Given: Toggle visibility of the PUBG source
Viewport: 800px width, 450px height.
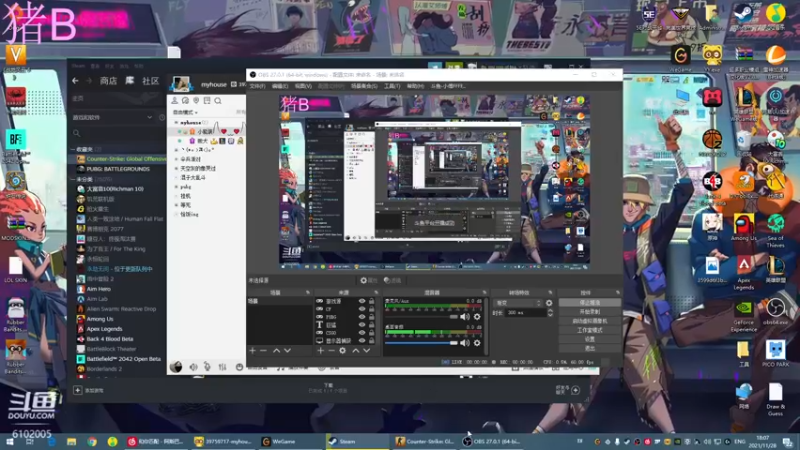Looking at the screenshot, I should point(362,317).
